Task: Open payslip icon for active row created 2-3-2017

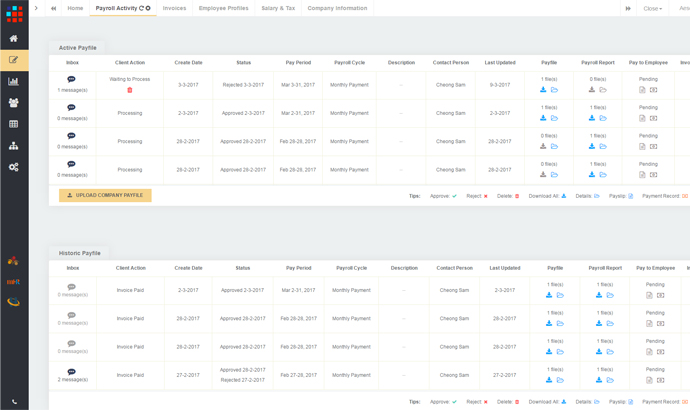Action: pyautogui.click(x=642, y=118)
